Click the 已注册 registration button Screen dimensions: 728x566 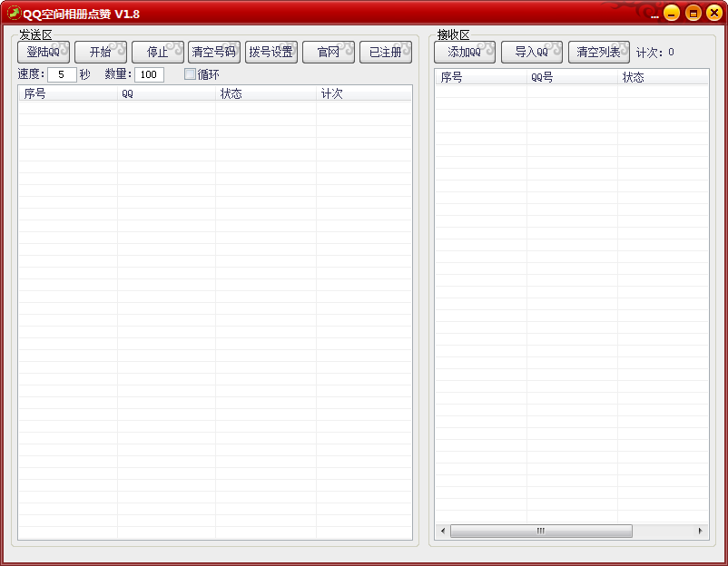[x=386, y=52]
